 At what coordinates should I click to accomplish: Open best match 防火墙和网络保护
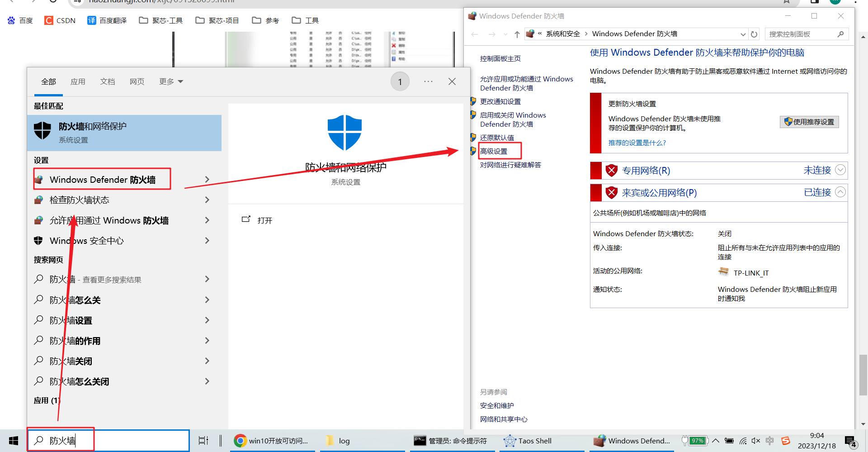[124, 133]
